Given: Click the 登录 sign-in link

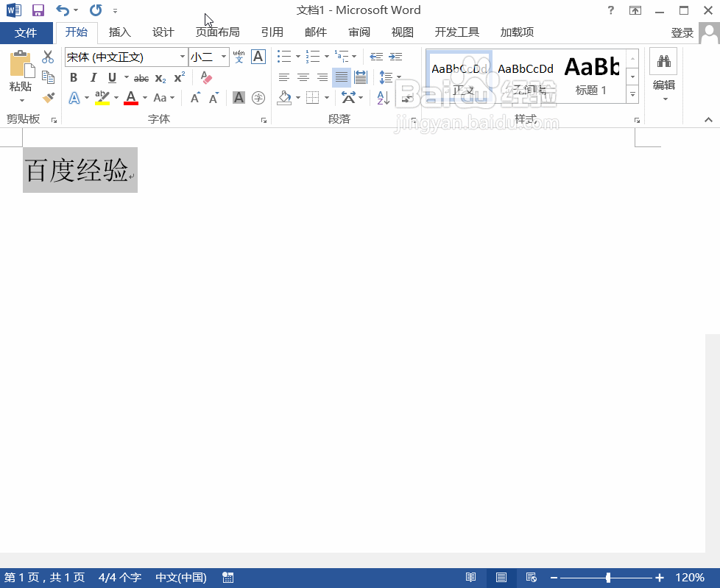Looking at the screenshot, I should [x=682, y=32].
